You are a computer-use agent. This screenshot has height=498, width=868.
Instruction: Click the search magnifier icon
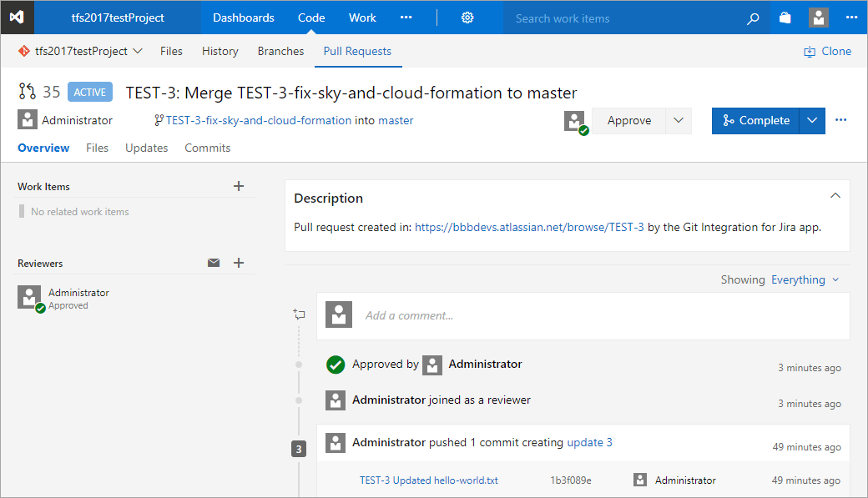753,19
